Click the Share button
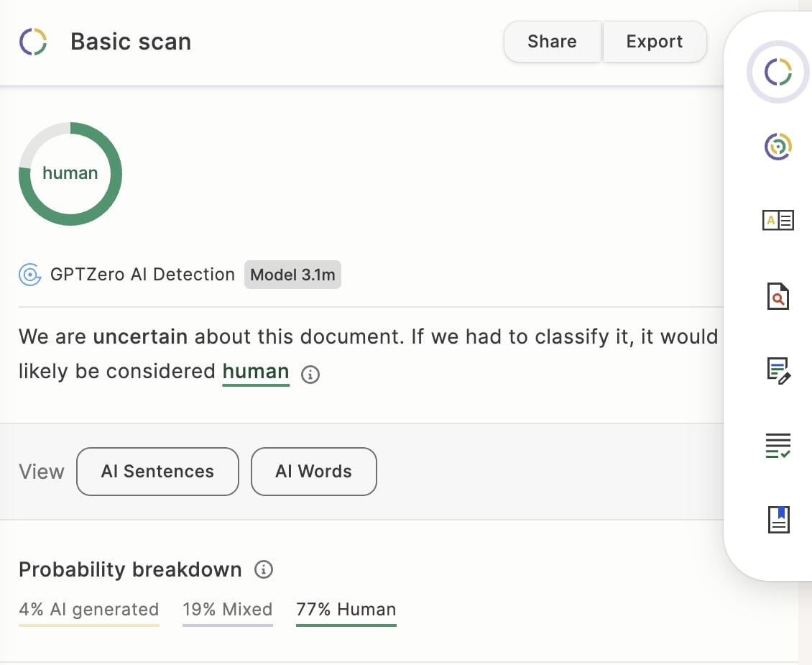This screenshot has height=665, width=812. click(552, 42)
